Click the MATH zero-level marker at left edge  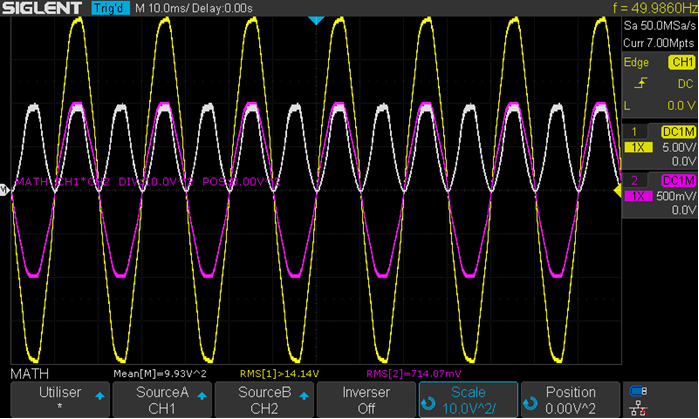[4, 190]
